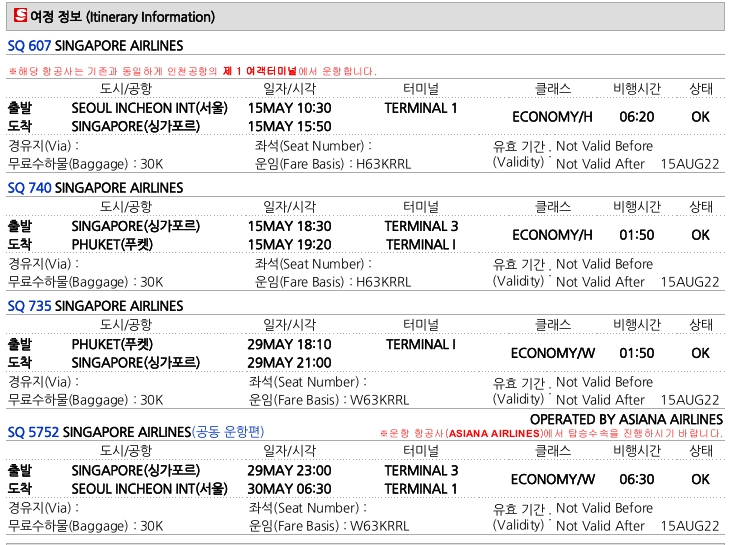Select the 29MAY 18:10 departure time
Viewport: 730px width, 545px height.
[289, 344]
